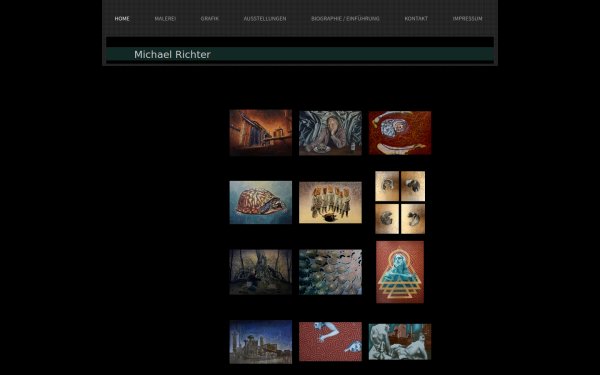The image size is (600, 375).
Task: Open the GRAFIK section
Action: 210,18
